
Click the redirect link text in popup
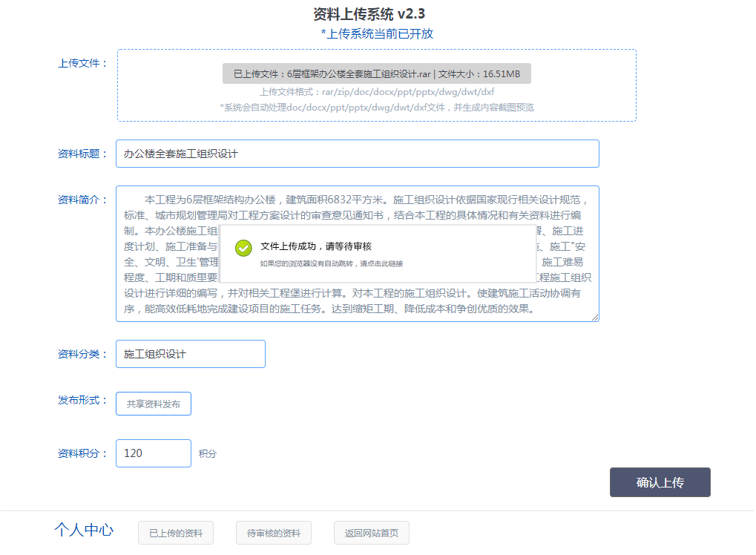331,263
